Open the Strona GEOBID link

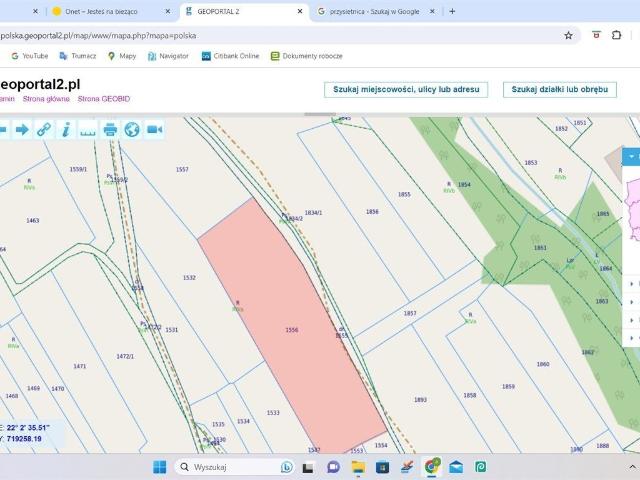104,99
